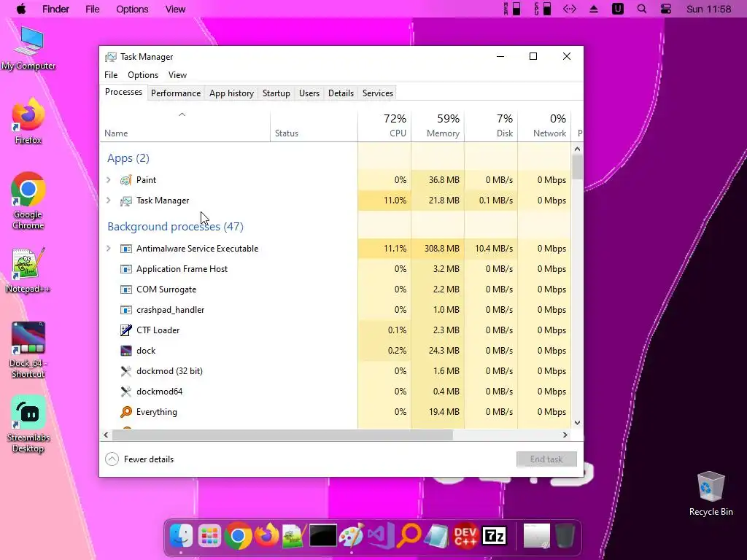Screen dimensions: 747x560
Task: Click the Everything magnifier process icon
Action: (x=125, y=412)
